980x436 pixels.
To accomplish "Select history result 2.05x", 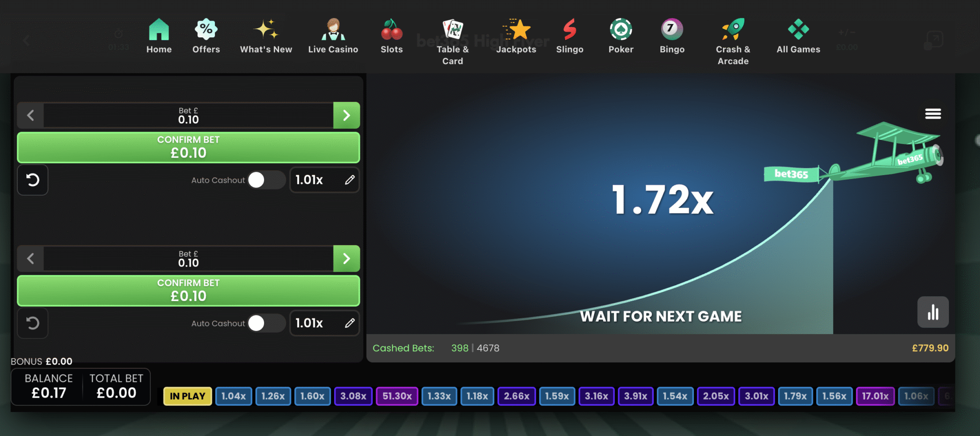I will pyautogui.click(x=716, y=396).
